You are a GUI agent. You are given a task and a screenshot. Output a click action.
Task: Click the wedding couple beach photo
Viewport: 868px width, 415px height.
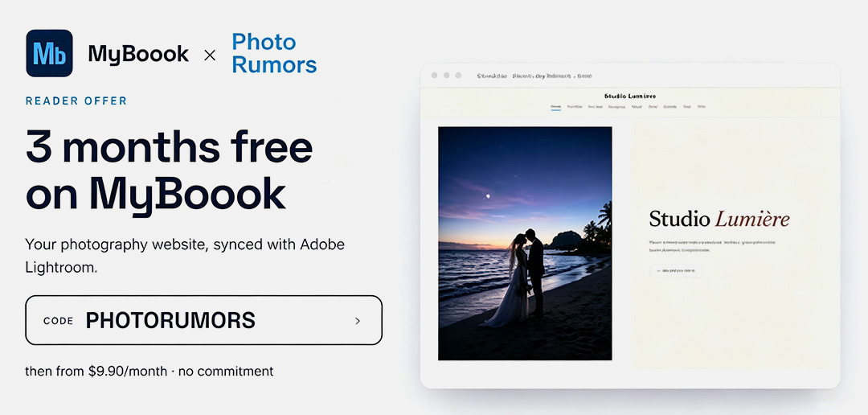point(525,243)
